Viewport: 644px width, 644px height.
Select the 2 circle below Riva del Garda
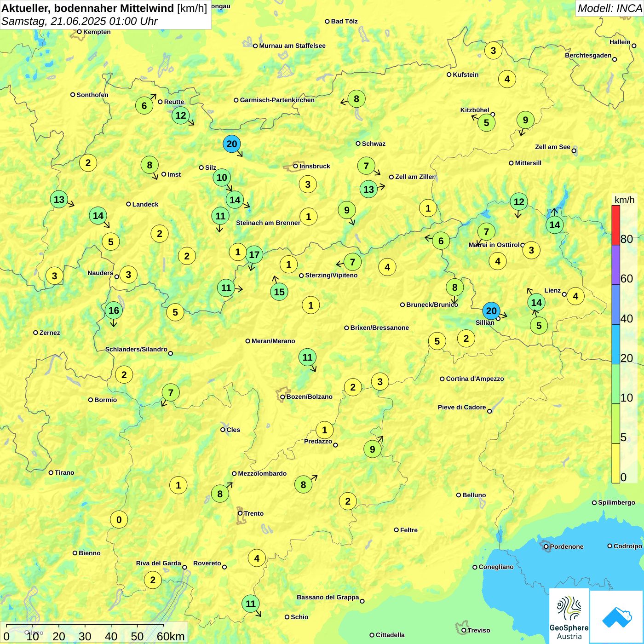153,580
